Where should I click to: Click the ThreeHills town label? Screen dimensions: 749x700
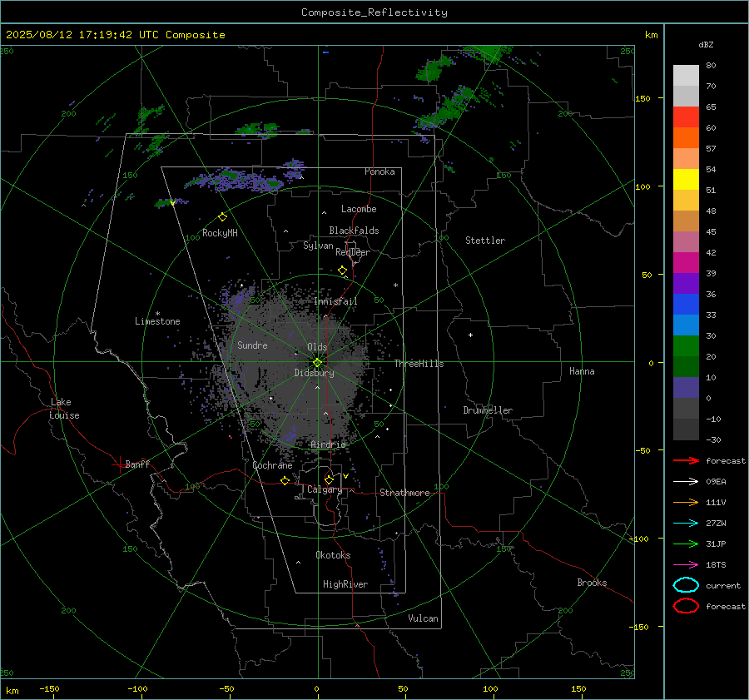pos(419,364)
